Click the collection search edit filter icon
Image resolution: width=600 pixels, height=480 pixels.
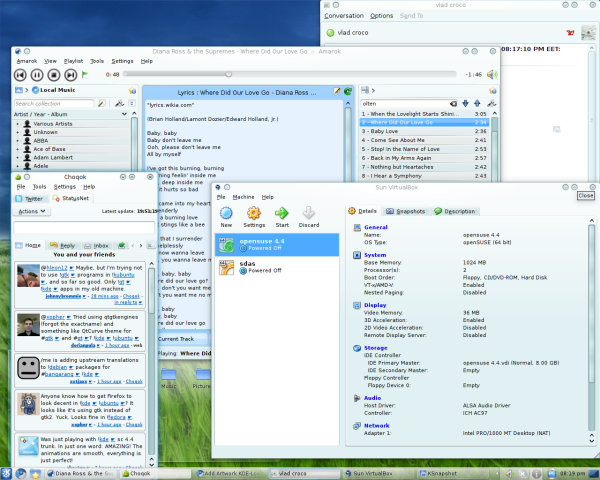point(101,103)
